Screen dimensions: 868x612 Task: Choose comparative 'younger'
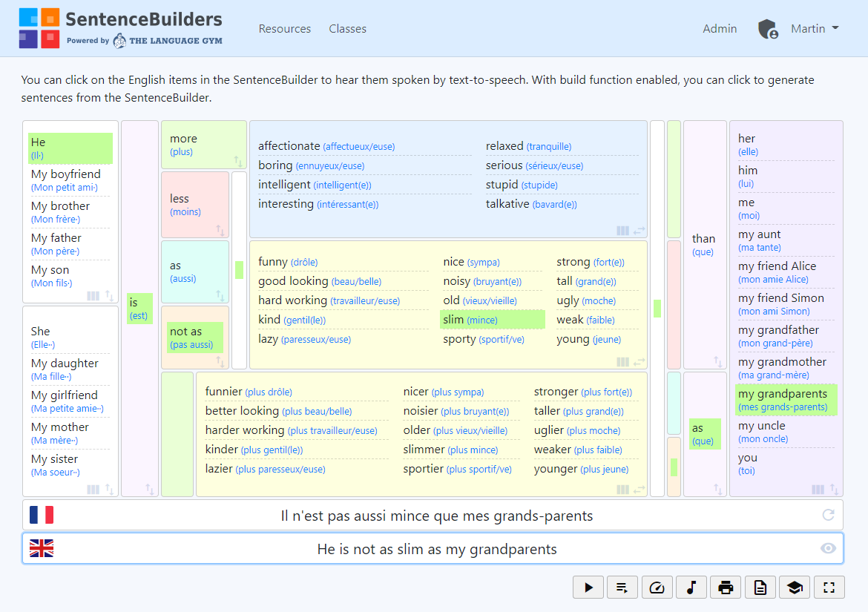[x=581, y=470]
